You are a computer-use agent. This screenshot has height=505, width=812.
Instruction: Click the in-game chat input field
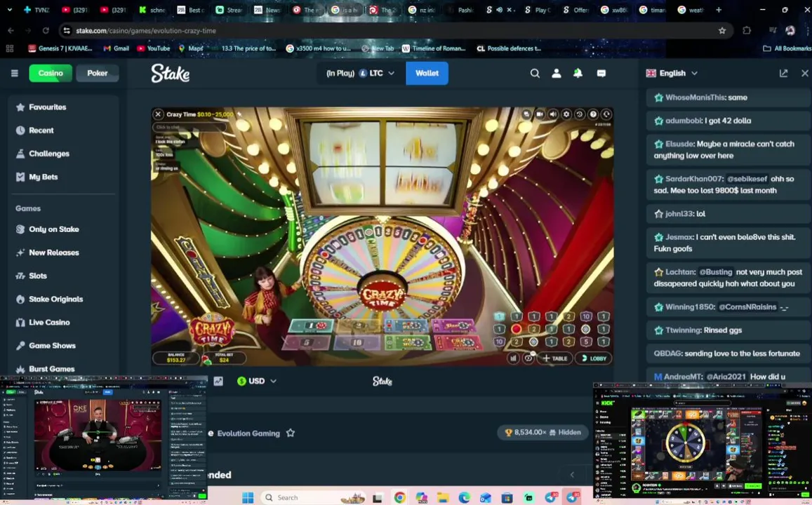tap(189, 127)
